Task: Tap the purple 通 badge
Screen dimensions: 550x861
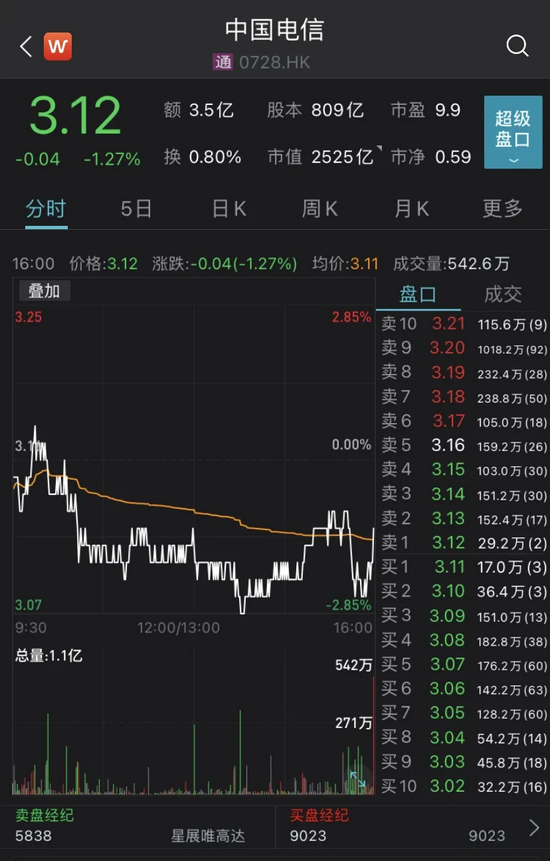Action: coord(223,62)
